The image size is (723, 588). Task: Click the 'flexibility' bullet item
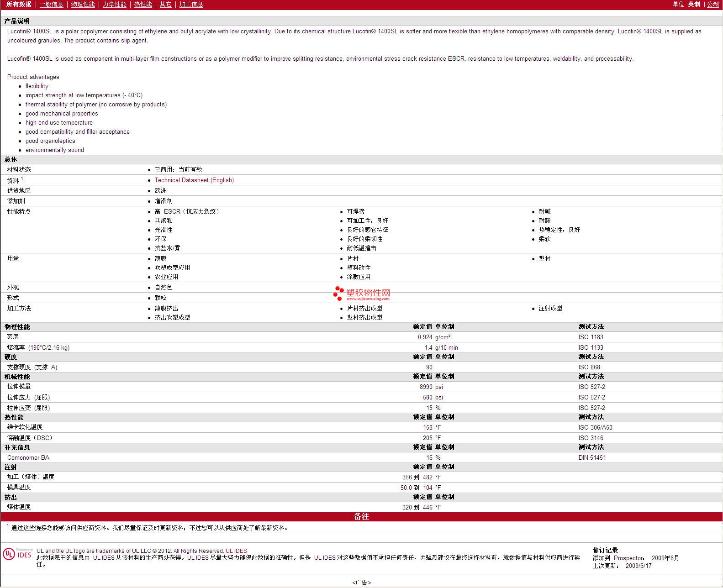(x=37, y=86)
